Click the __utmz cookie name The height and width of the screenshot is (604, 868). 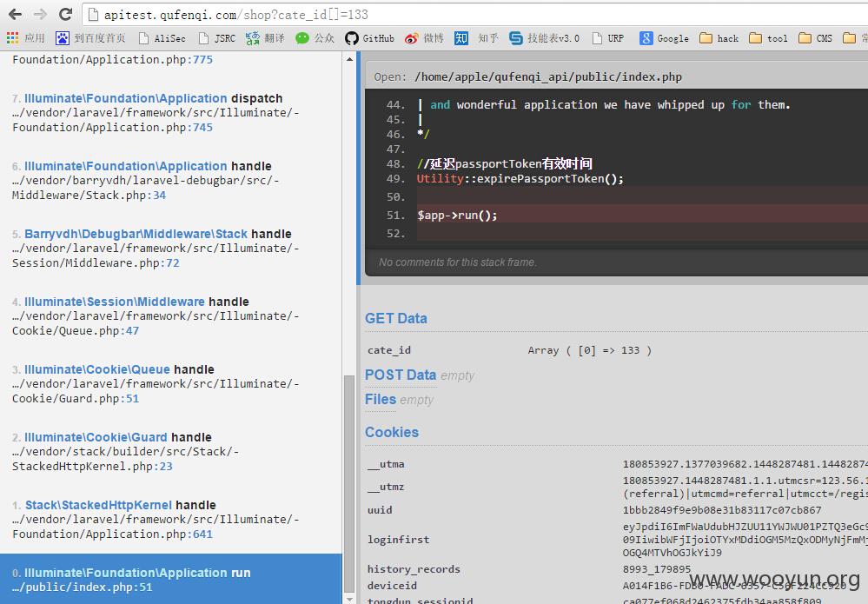[386, 487]
